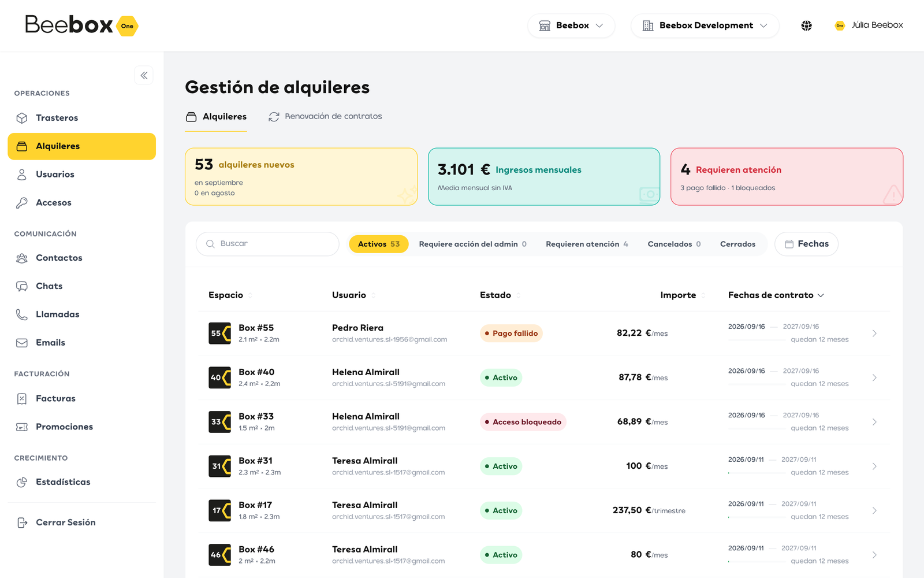Sort table by Estado column
This screenshot has width=924, height=578.
(x=500, y=295)
